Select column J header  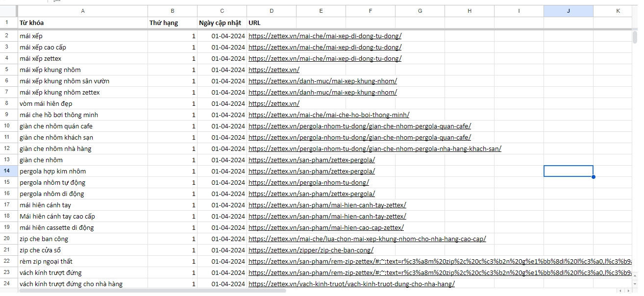point(569,11)
